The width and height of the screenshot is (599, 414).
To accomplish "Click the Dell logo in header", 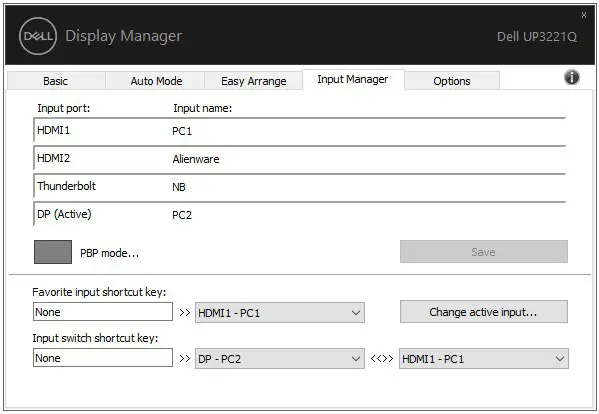I will (38, 36).
